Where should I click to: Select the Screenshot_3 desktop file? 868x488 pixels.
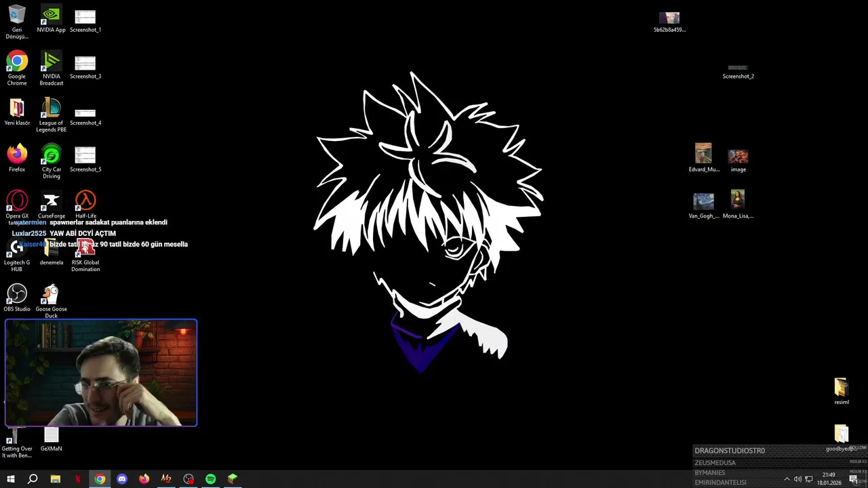tap(85, 66)
